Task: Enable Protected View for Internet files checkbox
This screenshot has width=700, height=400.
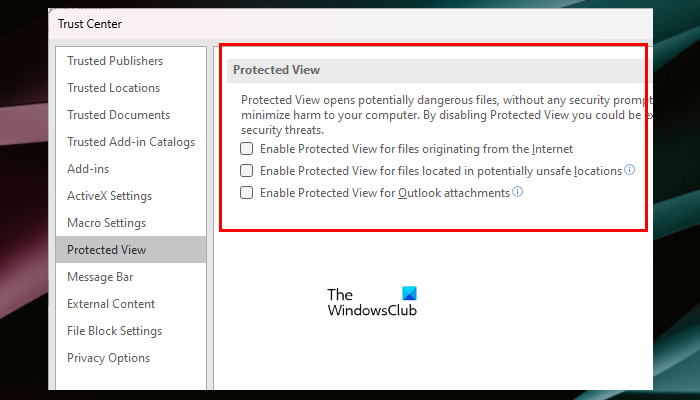Action: 247,149
